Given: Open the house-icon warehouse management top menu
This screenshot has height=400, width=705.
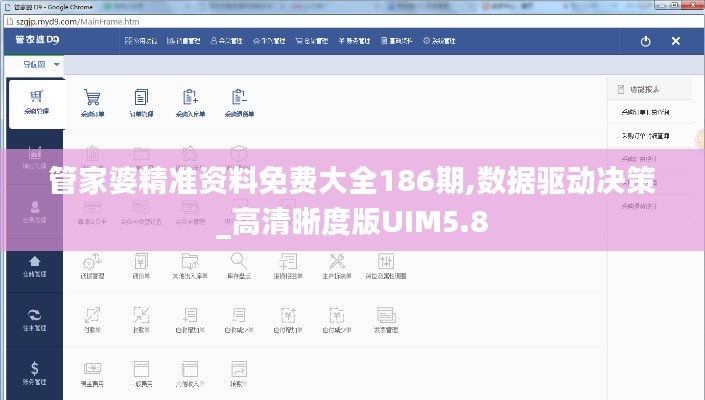Looking at the screenshot, I should tap(269, 41).
